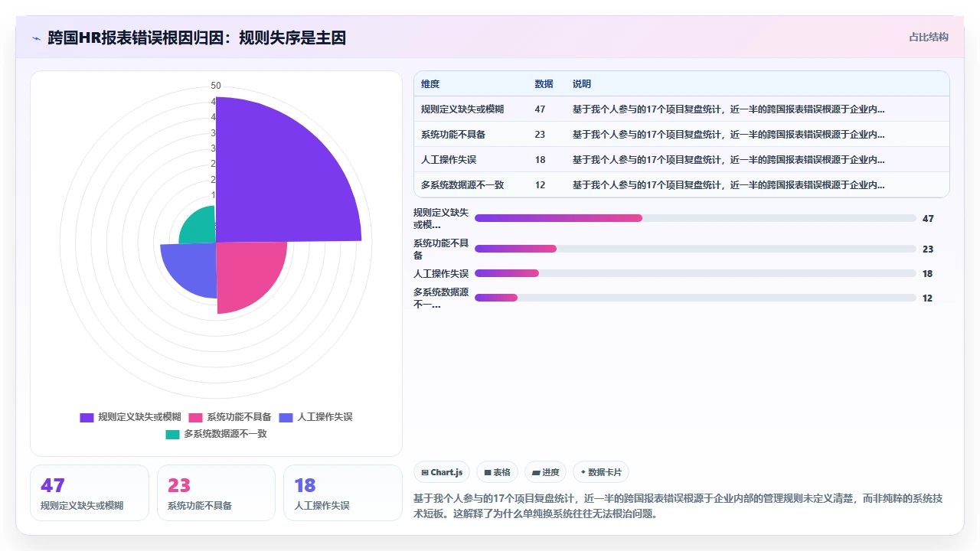
Task: Click progress bar for 人工操作失误
Action: (695, 273)
